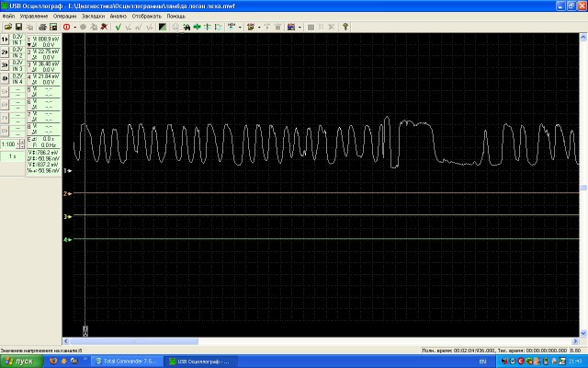The height and width of the screenshot is (368, 588).
Task: Click the vertical cursor markers icon
Action: coord(208,27)
